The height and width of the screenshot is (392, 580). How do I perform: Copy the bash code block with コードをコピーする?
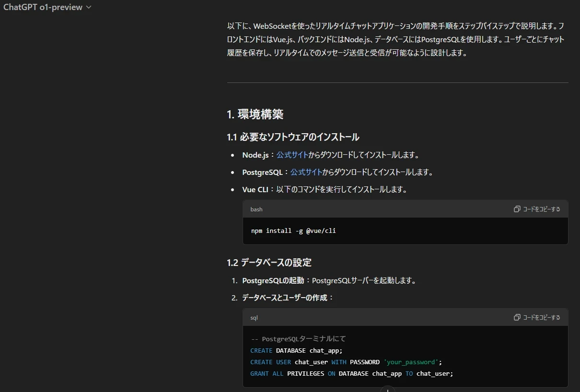537,209
